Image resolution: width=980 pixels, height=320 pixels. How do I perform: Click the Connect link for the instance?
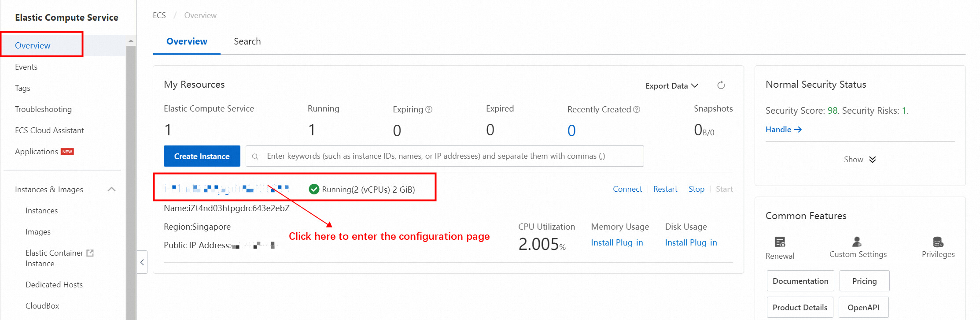627,189
